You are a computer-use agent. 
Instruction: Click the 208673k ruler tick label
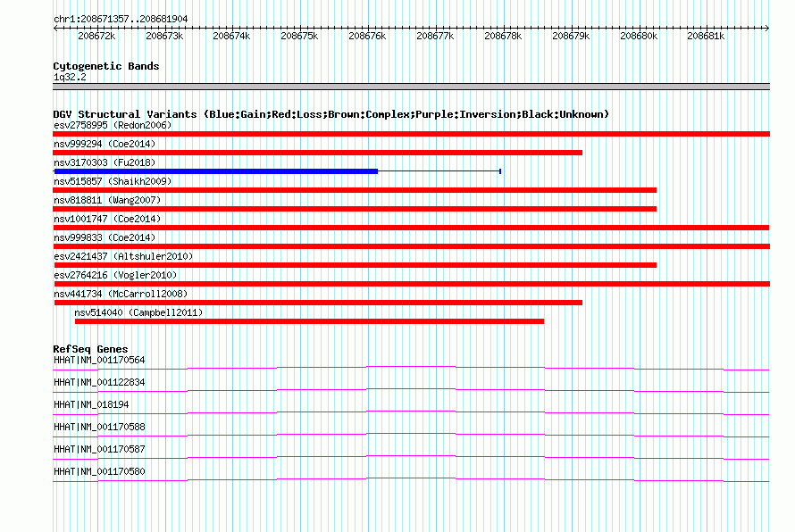pyautogui.click(x=164, y=36)
